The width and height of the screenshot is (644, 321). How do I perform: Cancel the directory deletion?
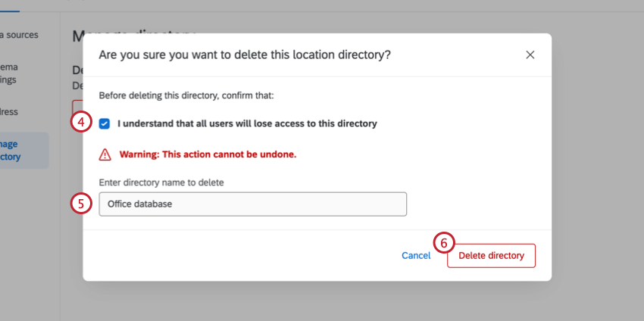click(x=416, y=255)
